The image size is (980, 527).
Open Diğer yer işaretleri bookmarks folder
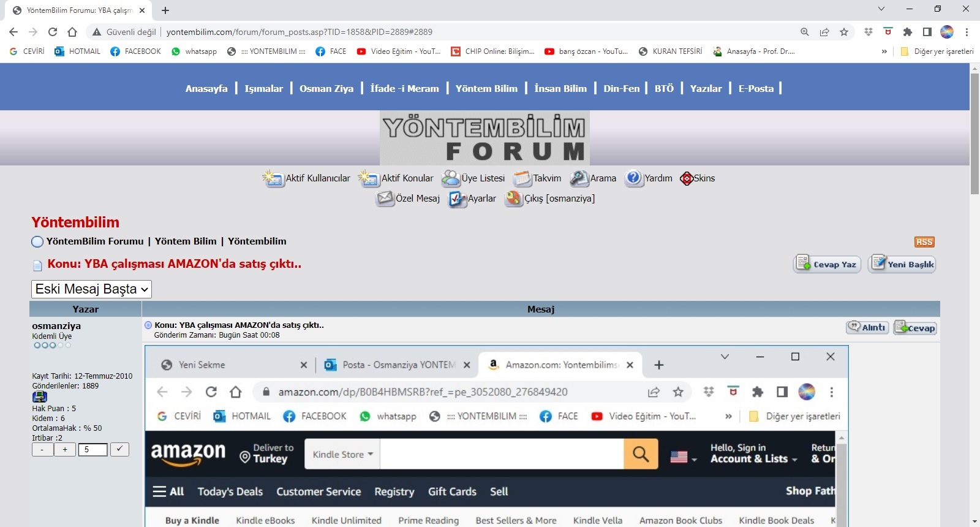coord(937,51)
